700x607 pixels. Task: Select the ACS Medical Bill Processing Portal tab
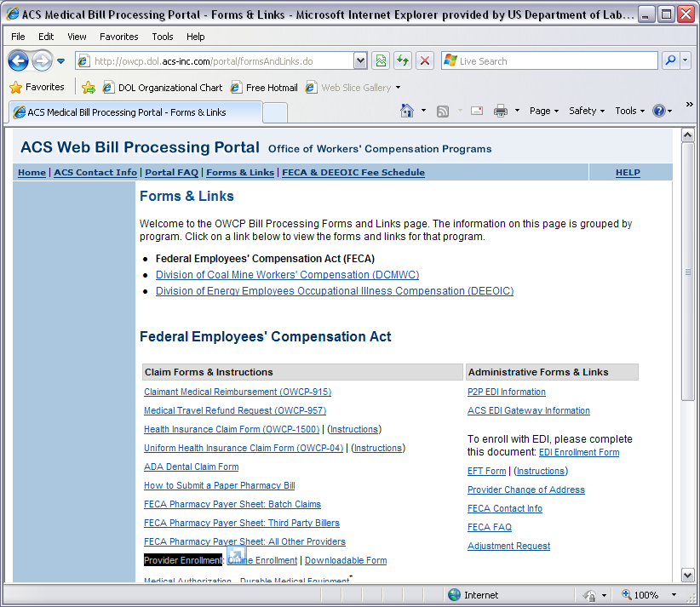click(135, 112)
